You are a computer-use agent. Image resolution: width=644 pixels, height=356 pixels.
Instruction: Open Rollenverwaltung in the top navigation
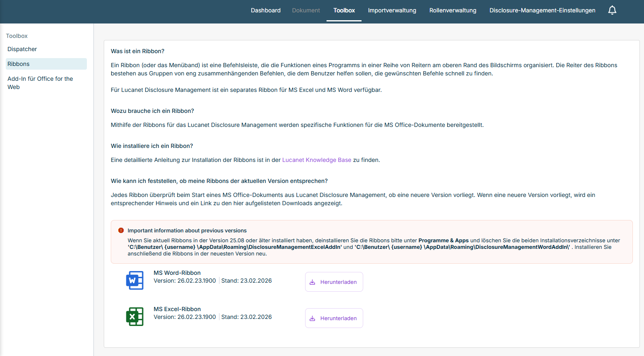(x=453, y=10)
